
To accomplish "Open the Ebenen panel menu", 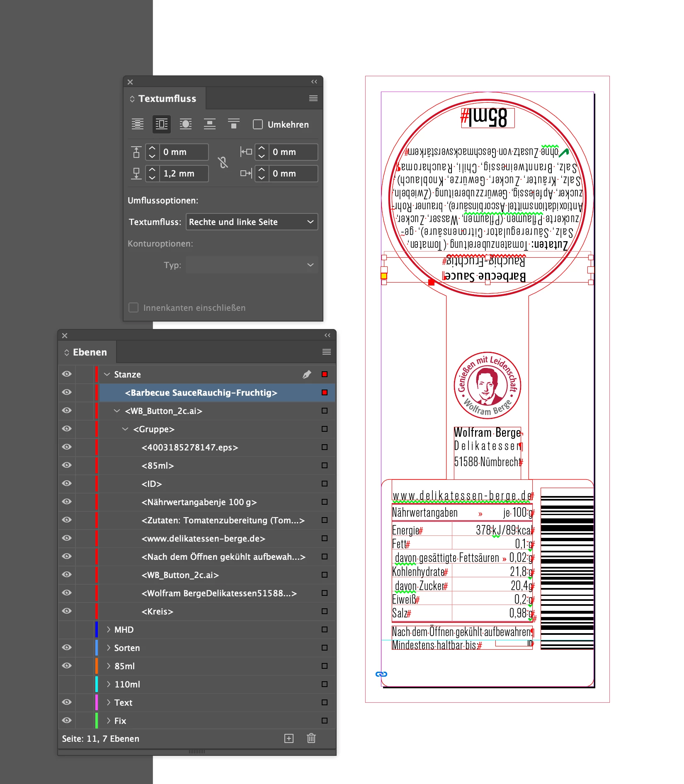I will (327, 352).
